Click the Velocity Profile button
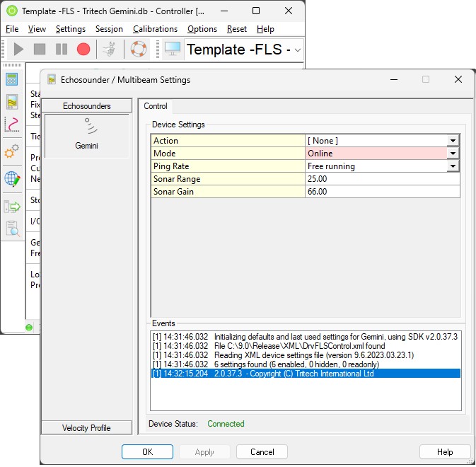Viewport: 476px width, 467px height. [x=86, y=427]
